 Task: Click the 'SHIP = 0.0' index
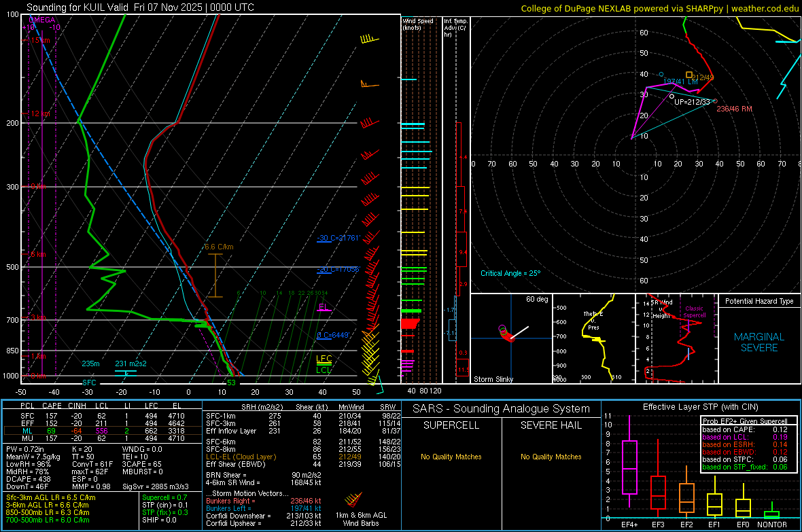pos(159,520)
